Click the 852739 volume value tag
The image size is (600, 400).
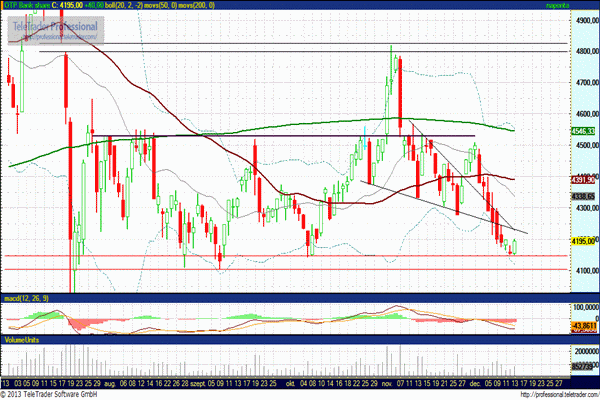[x=582, y=367]
